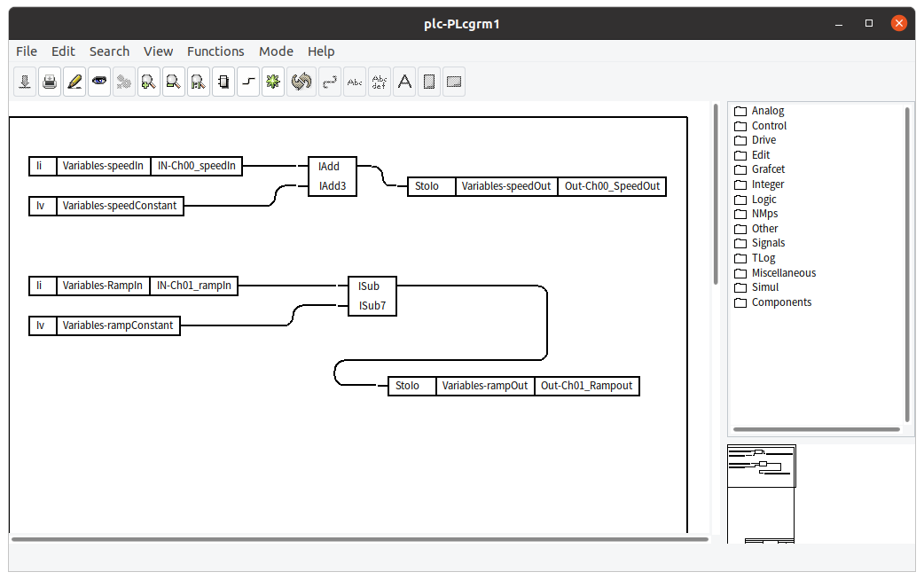Select the ISub function block
Screen dimensions: 924x580
coord(372,296)
